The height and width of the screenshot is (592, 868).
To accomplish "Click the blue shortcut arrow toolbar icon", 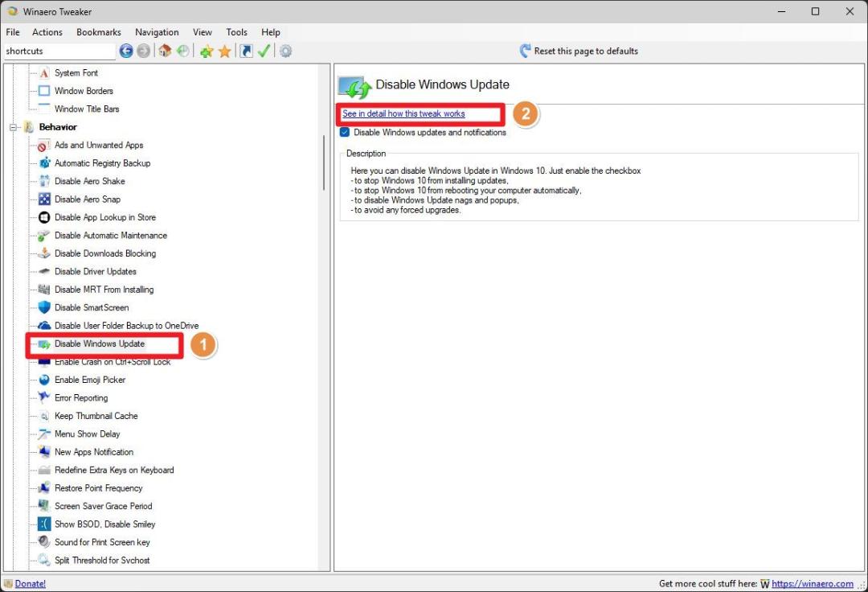I will coord(246,51).
